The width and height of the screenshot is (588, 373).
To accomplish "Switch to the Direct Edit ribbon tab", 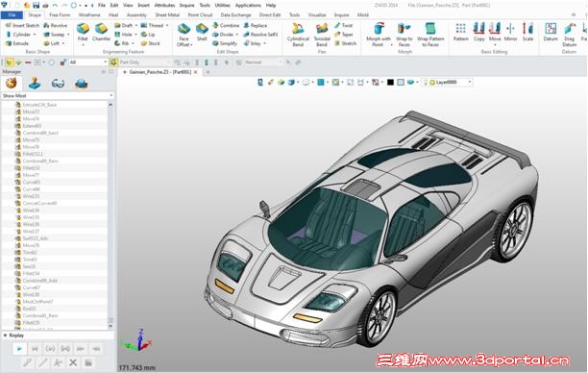I will (x=270, y=14).
